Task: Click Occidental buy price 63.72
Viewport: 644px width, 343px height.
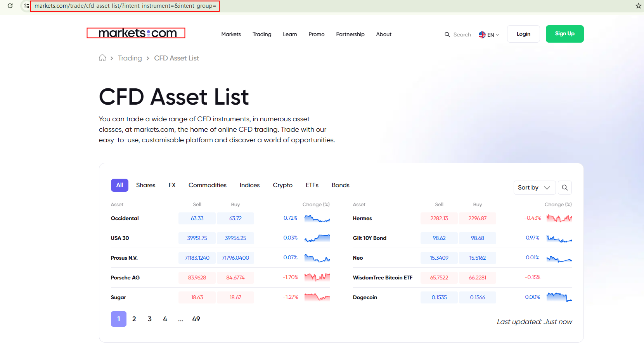Action: click(x=235, y=218)
